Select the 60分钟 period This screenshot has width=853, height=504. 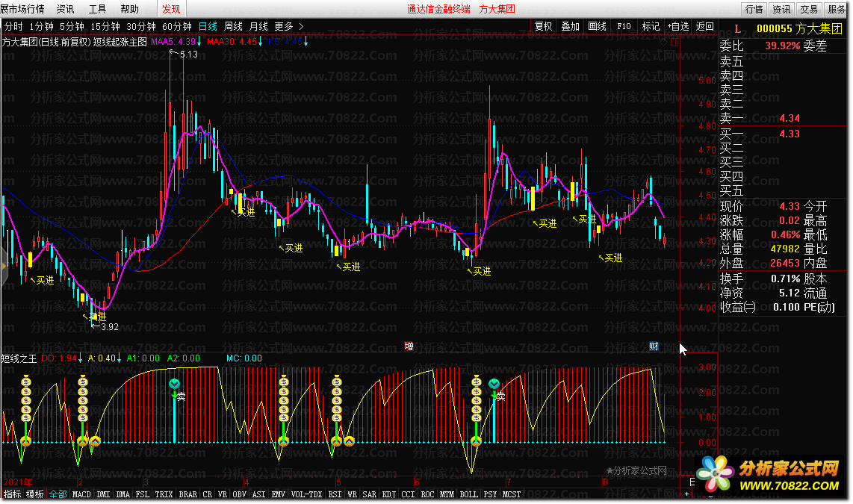coord(177,26)
